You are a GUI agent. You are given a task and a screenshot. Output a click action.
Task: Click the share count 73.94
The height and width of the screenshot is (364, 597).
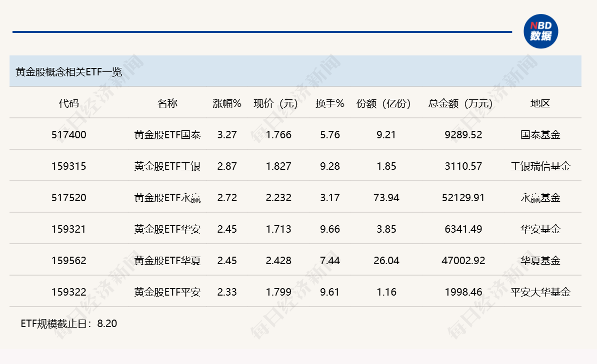pos(386,198)
